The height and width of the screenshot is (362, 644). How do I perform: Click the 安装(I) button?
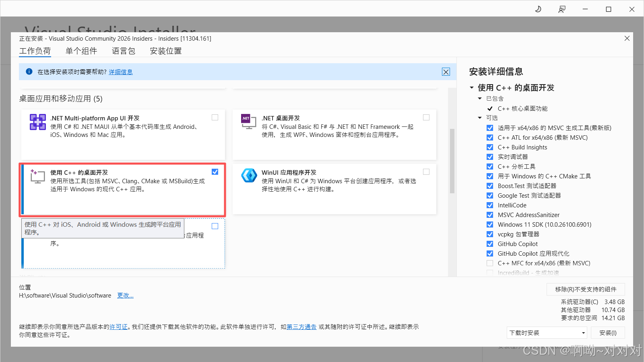(x=608, y=333)
